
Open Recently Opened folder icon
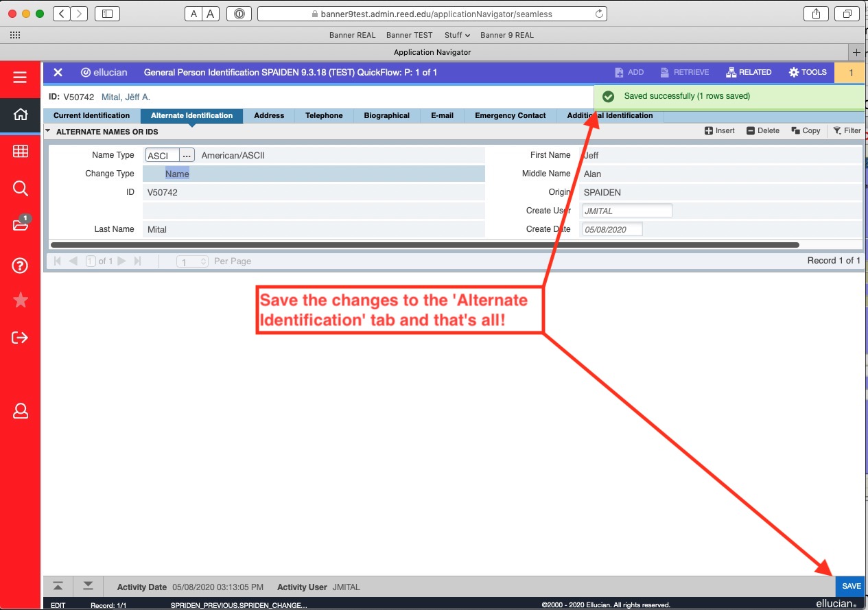tap(21, 225)
